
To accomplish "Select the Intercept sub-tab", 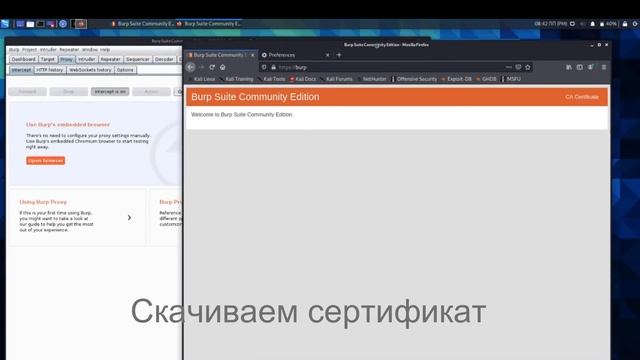I will pyautogui.click(x=21, y=70).
